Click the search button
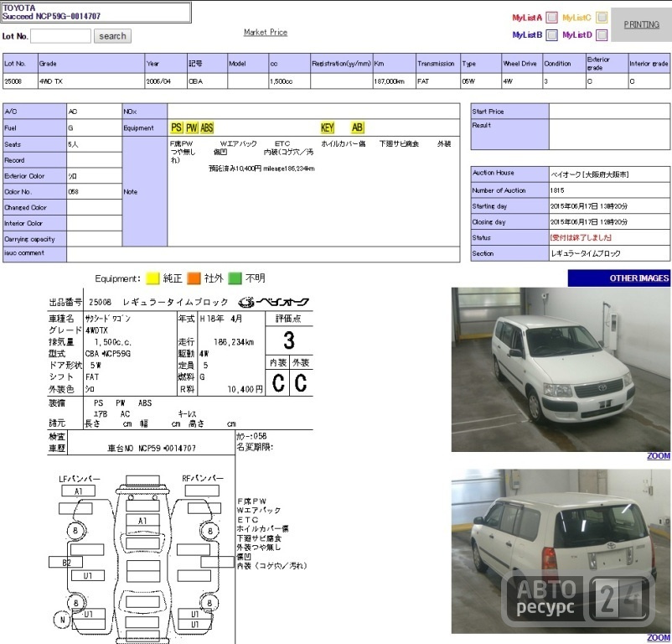This screenshot has height=644, width=672. tap(113, 36)
